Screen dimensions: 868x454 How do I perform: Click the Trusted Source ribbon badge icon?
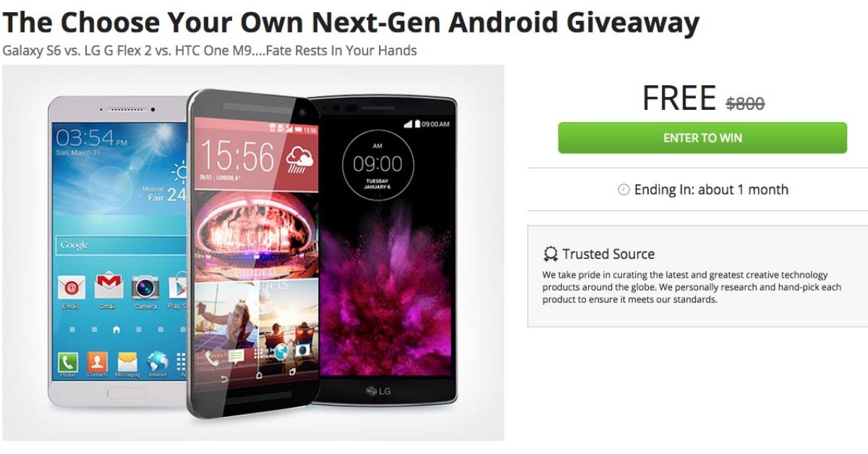pos(550,254)
